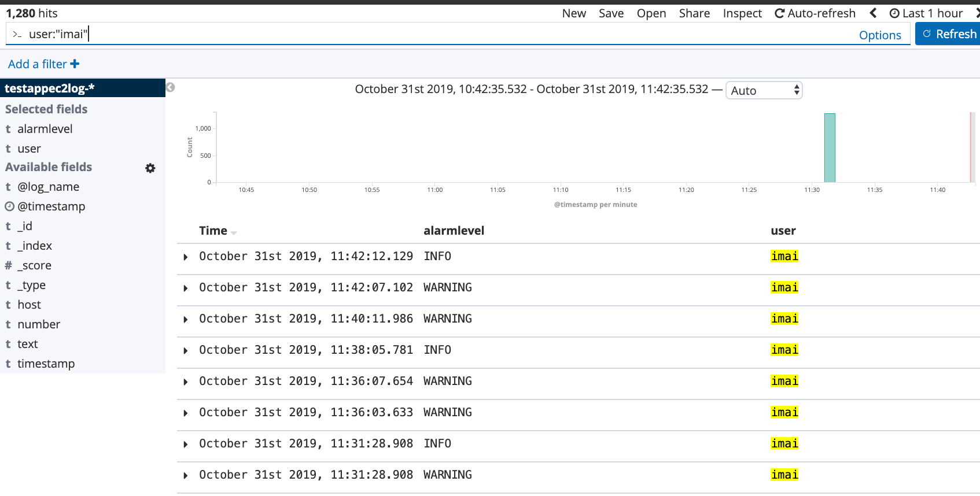Click Inspect in the top menu
Screen dimensions: 980x496
click(x=742, y=13)
